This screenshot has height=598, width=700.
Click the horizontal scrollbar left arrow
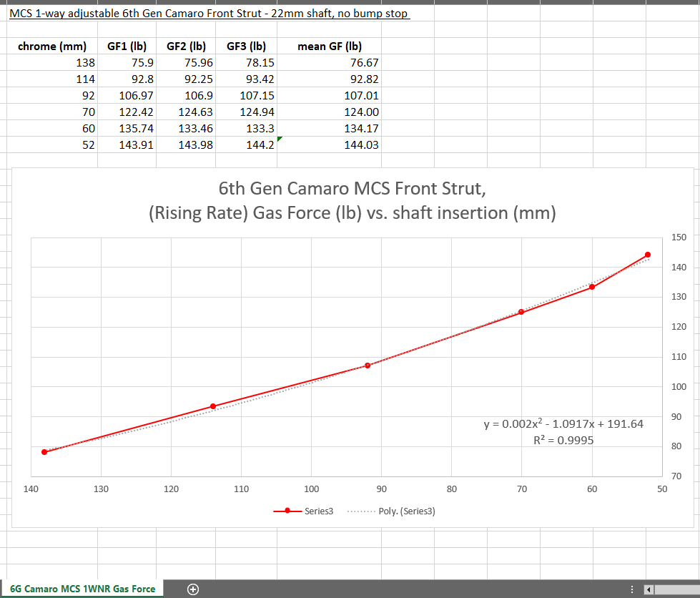(x=649, y=589)
